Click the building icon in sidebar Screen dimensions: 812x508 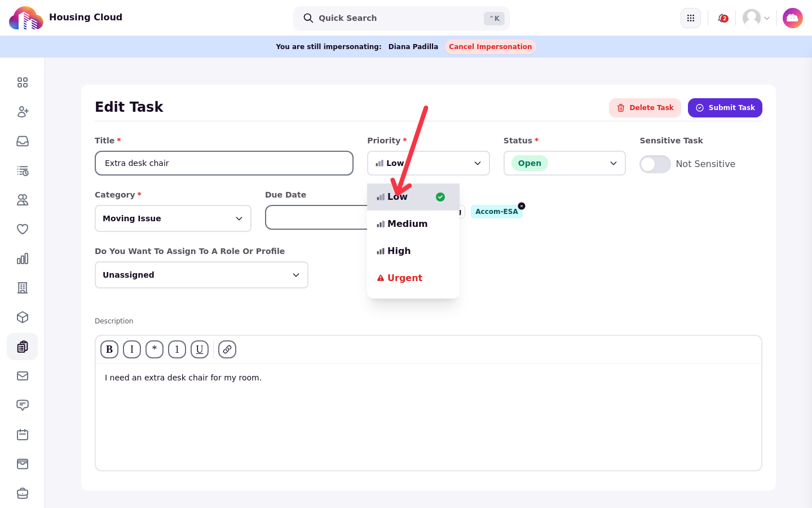coord(23,288)
